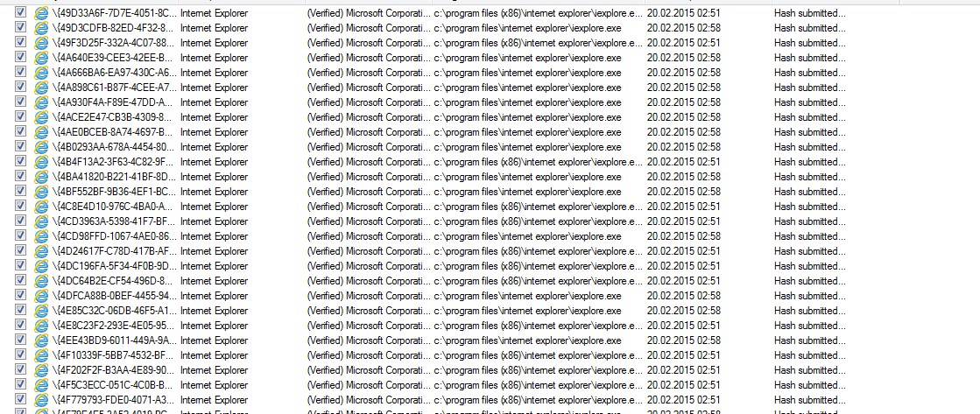The height and width of the screenshot is (414, 980).
Task: Uncheck the {49F3D25F-332A-4C07 entry checkbox
Action: 21,42
